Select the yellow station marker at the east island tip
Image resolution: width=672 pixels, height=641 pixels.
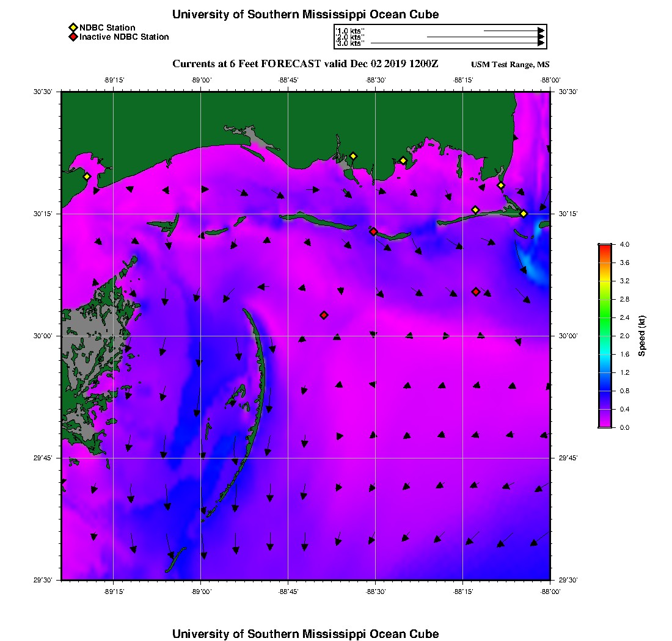[524, 214]
